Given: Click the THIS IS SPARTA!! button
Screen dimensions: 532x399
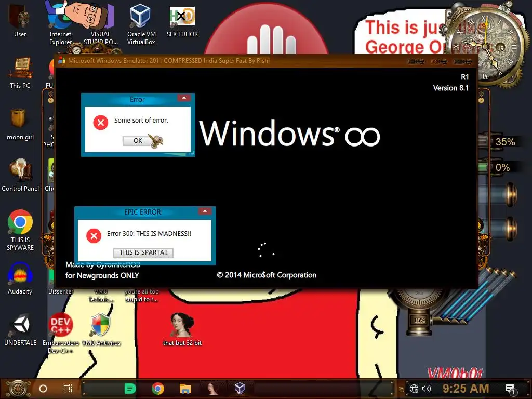Looking at the screenshot, I should point(143,252).
